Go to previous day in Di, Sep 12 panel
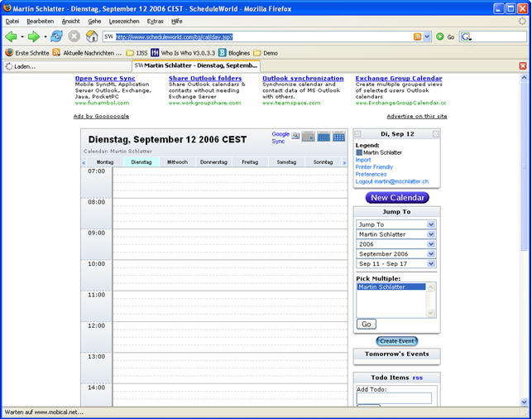This screenshot has width=532, height=419. (x=357, y=134)
